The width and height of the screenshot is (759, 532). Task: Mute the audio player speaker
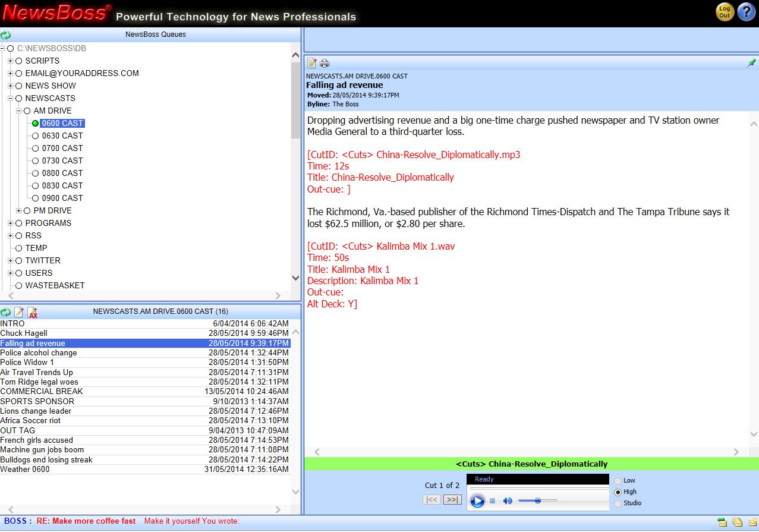click(x=508, y=501)
